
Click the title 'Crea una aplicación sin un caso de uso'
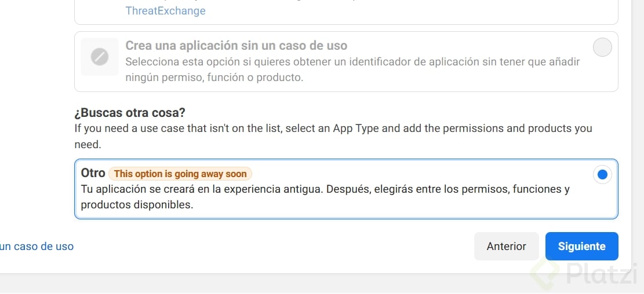236,46
